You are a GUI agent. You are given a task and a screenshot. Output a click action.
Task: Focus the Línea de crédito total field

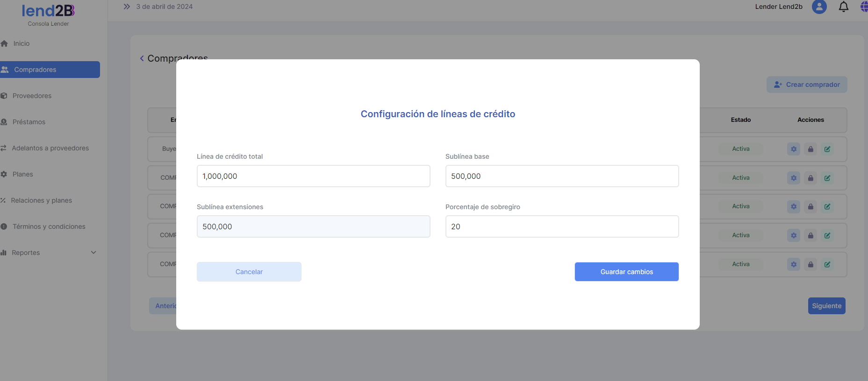[x=313, y=176]
